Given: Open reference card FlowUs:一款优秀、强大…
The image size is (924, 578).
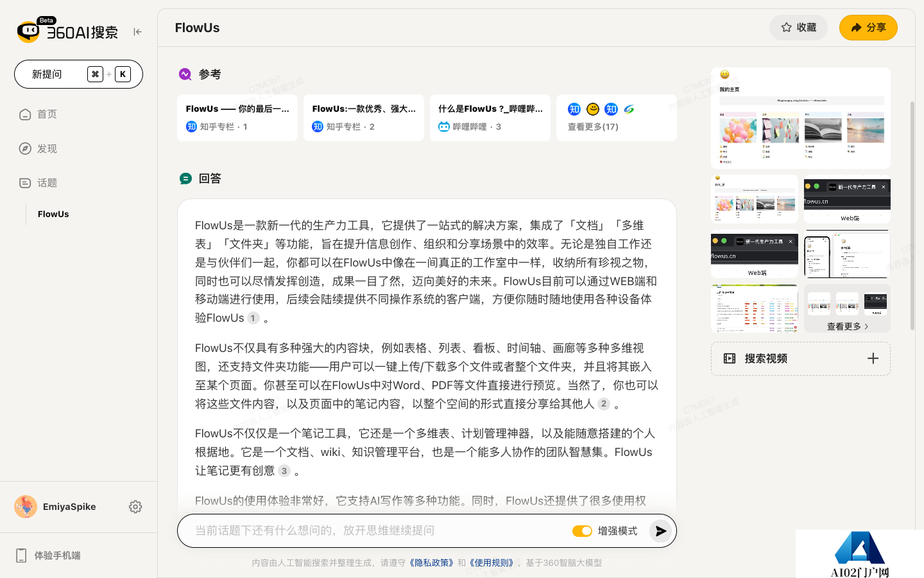Looking at the screenshot, I should tap(364, 118).
